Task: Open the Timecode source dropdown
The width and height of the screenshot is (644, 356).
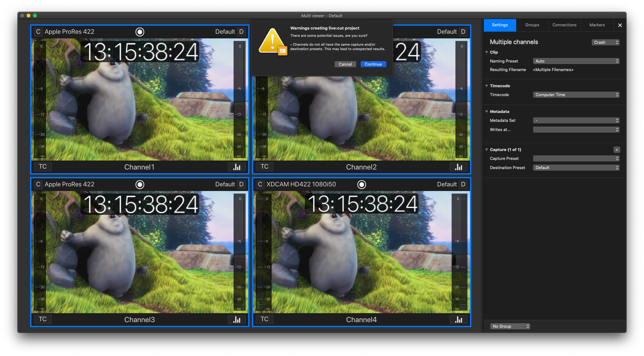Action: [576, 95]
